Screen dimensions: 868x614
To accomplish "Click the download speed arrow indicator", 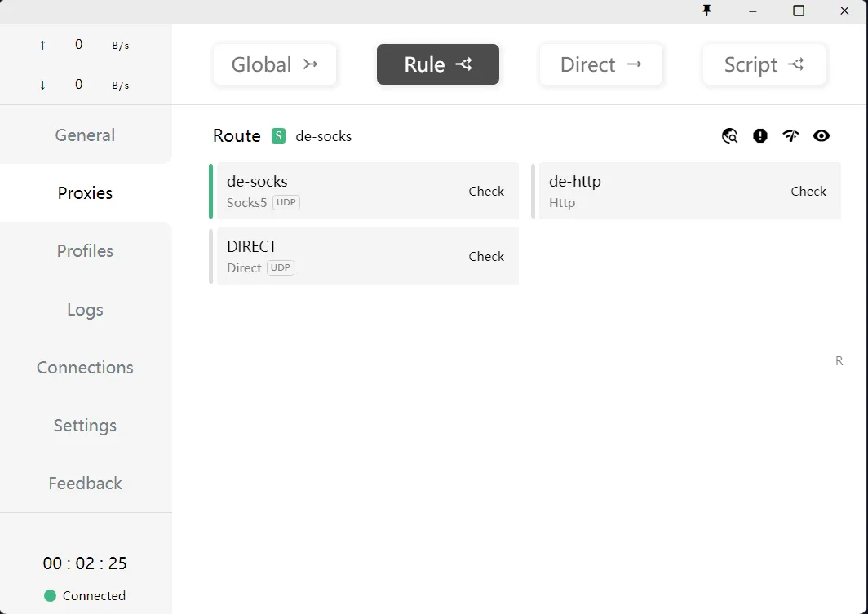I will click(x=42, y=85).
